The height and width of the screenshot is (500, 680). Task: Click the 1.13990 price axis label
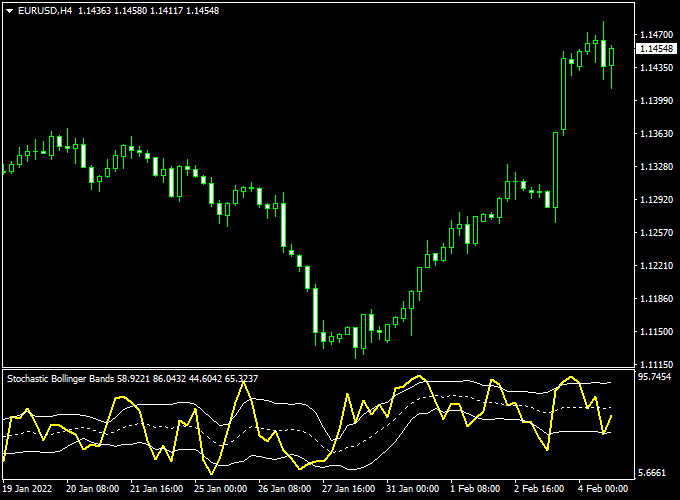[657, 101]
